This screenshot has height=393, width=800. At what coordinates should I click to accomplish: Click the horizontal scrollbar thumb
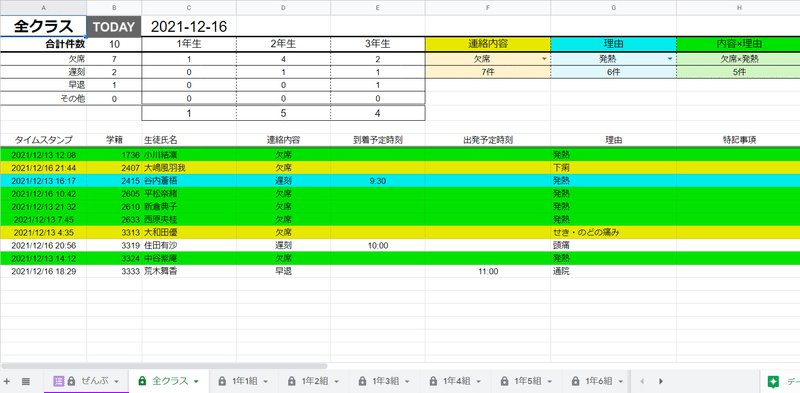pyautogui.click(x=164, y=366)
